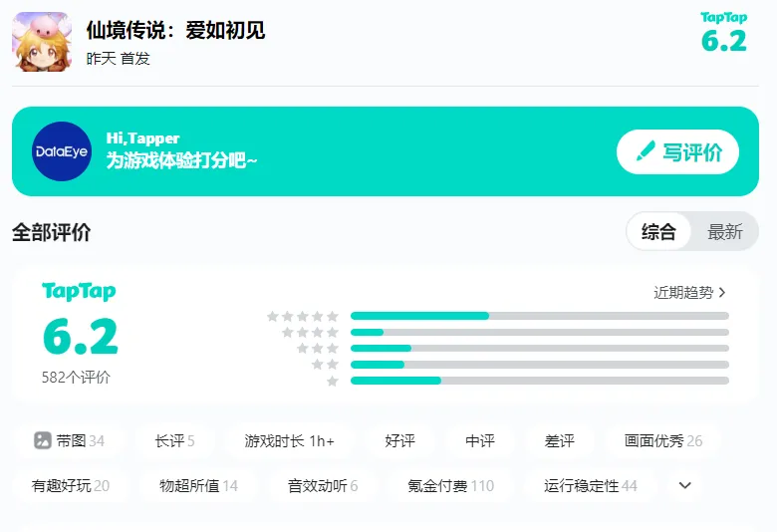
Task: Select the 氪金付费 tag
Action: (x=450, y=486)
